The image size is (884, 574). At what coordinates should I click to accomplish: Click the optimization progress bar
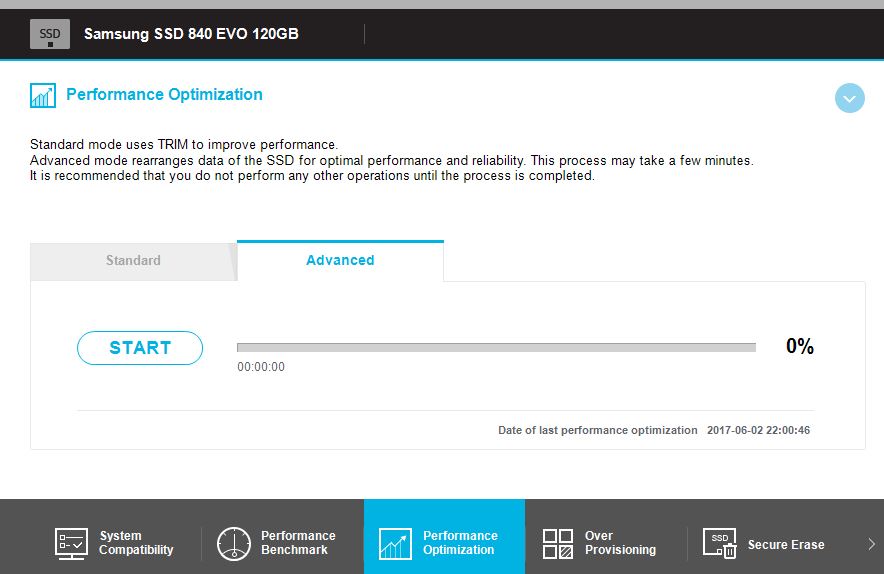coord(496,347)
